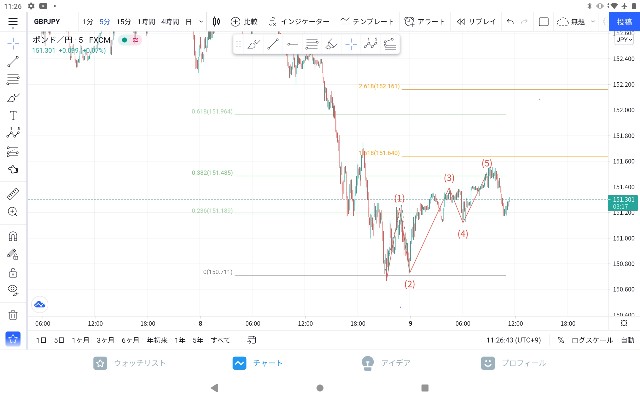Delete drawings with the trash icon
Viewport: 640px width, 400px height.
click(13, 315)
